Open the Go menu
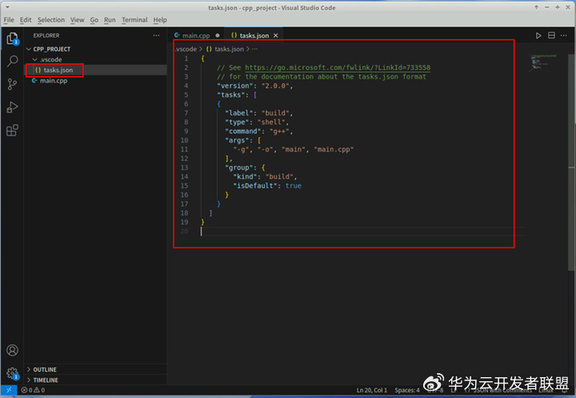The image size is (576, 398). pyautogui.click(x=94, y=20)
